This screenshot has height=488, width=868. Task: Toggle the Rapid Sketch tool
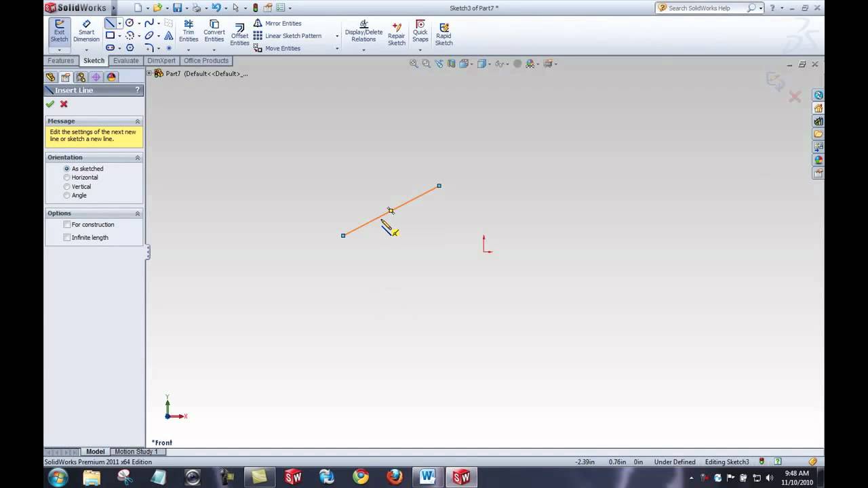click(x=443, y=35)
